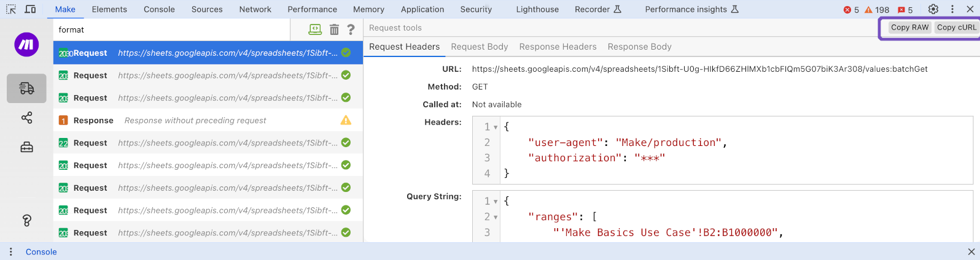Open the Scenario Debugger share-nodes icon
Screen dimensions: 980x260
tap(26, 118)
